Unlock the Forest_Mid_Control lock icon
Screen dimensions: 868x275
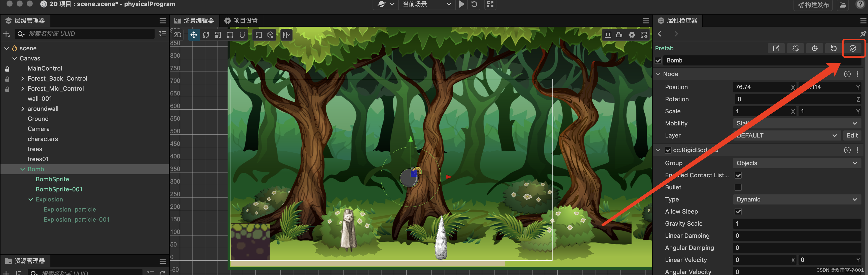[x=7, y=89]
